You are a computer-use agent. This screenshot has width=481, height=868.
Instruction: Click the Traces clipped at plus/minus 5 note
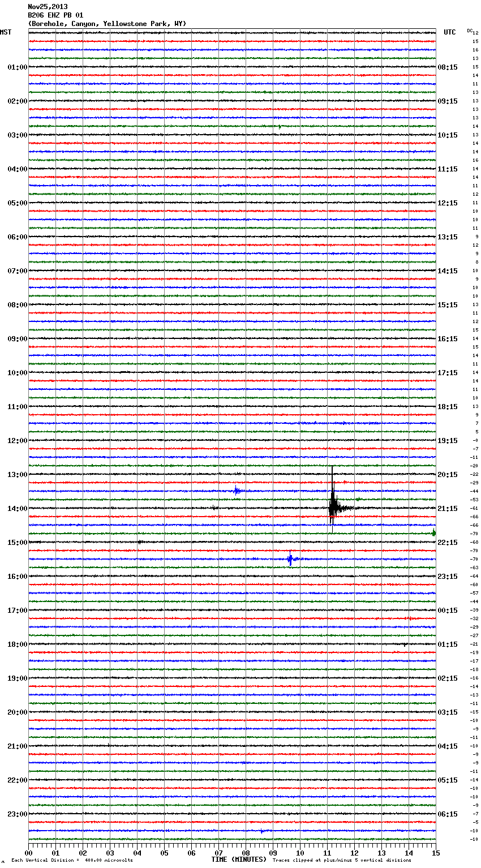[x=342, y=861]
